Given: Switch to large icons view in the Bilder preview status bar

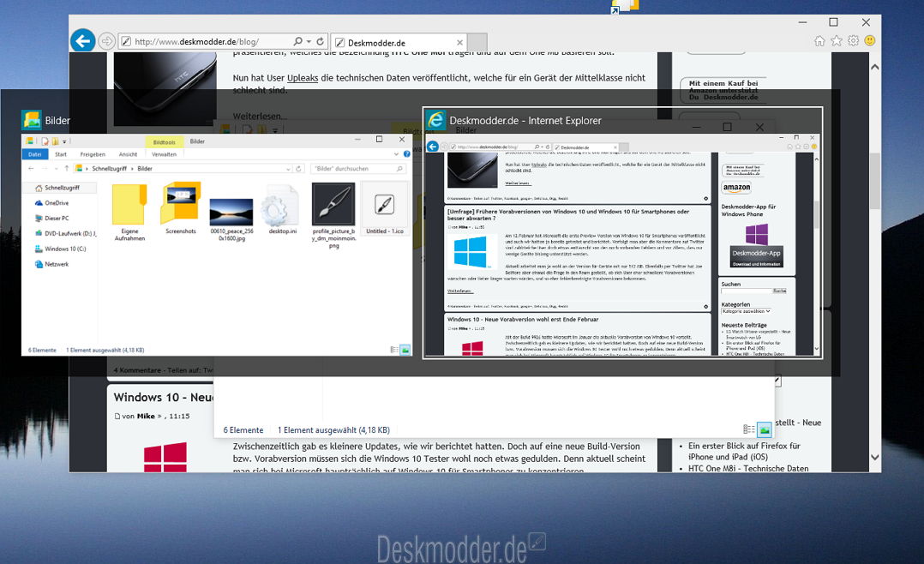Looking at the screenshot, I should pos(405,350).
